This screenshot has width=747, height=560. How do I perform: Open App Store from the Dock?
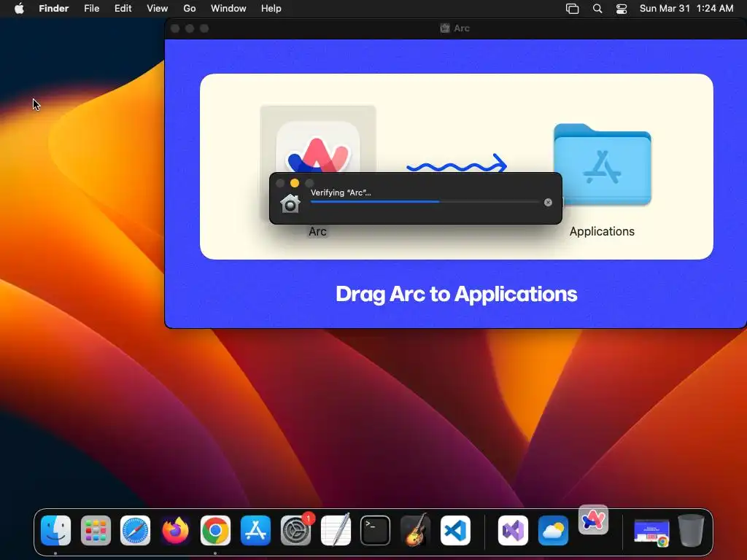[x=255, y=531]
